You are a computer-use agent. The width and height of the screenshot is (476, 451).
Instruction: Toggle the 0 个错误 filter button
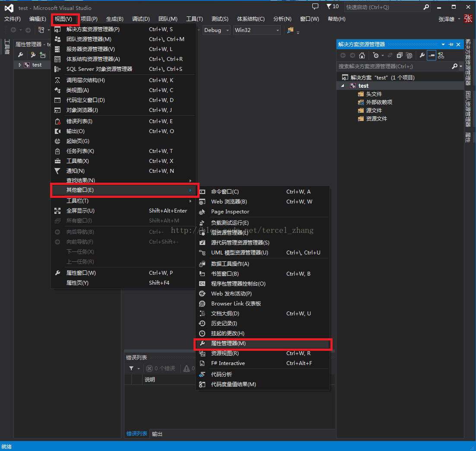coord(161,368)
